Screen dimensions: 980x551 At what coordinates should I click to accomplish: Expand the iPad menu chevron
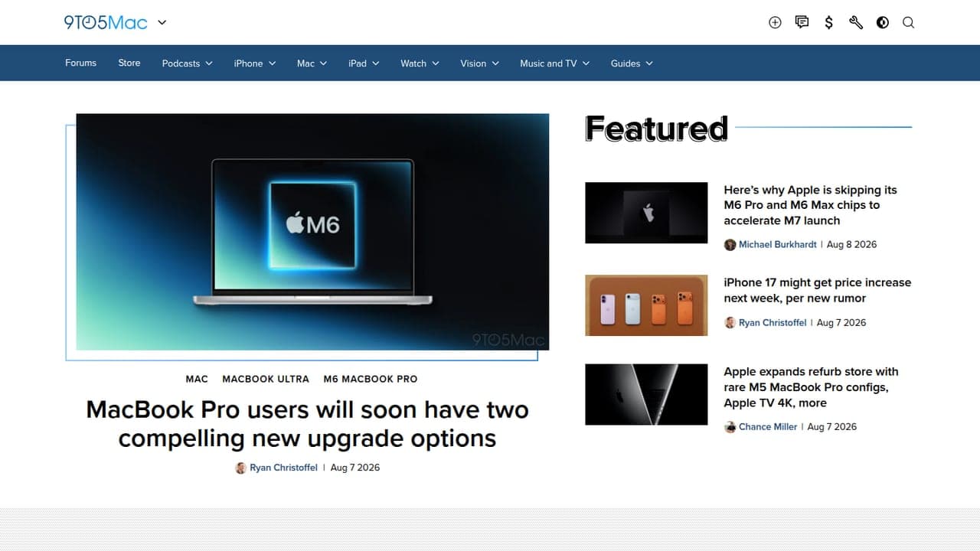(375, 64)
